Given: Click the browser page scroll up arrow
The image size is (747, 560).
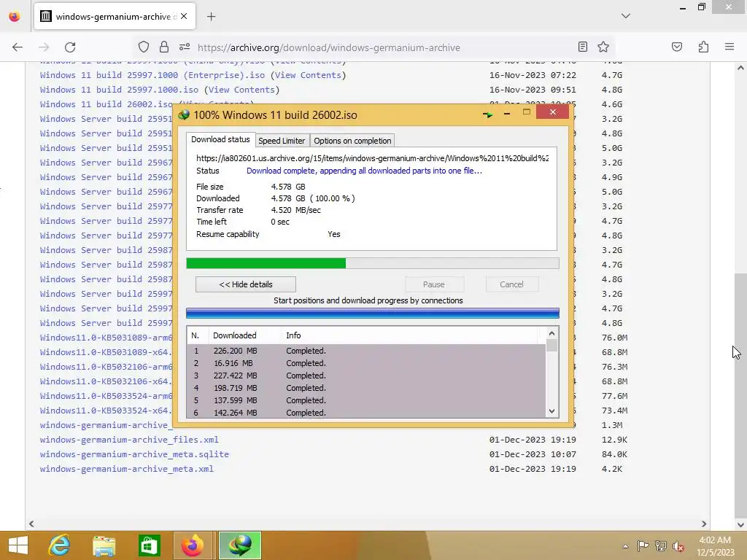Looking at the screenshot, I should [x=740, y=68].
